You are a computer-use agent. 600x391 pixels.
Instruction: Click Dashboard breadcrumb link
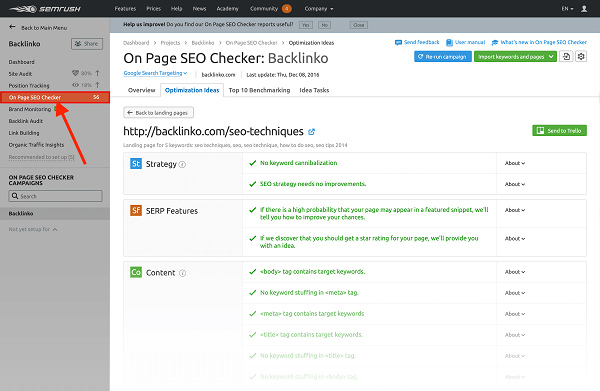click(x=136, y=43)
